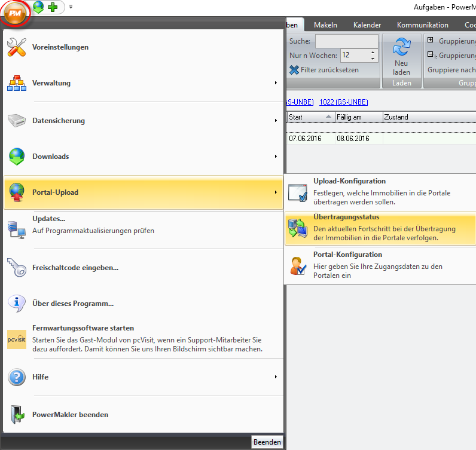Open the quick access toolbar customize arrow
The height and width of the screenshot is (450, 476).
[x=71, y=7]
